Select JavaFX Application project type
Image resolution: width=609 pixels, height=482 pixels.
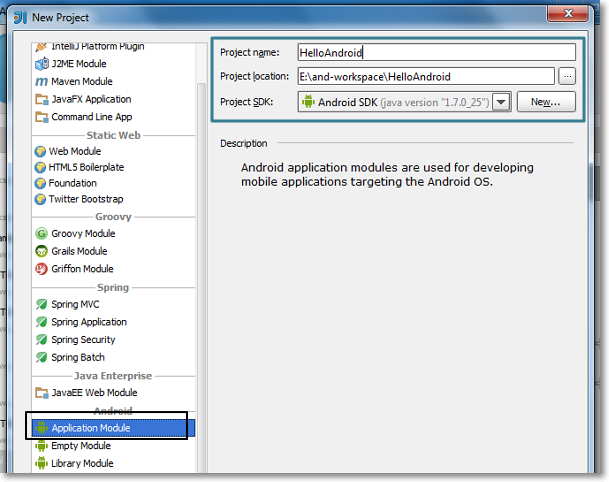click(x=91, y=99)
